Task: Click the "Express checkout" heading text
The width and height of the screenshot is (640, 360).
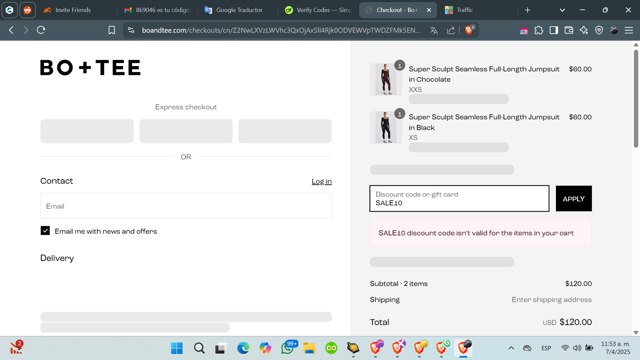Action: click(186, 107)
